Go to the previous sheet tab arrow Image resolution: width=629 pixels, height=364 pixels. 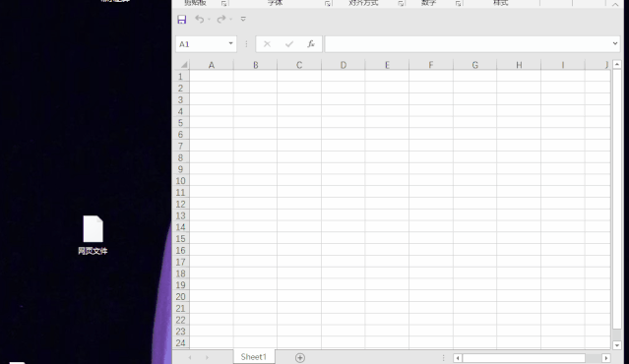coord(190,357)
